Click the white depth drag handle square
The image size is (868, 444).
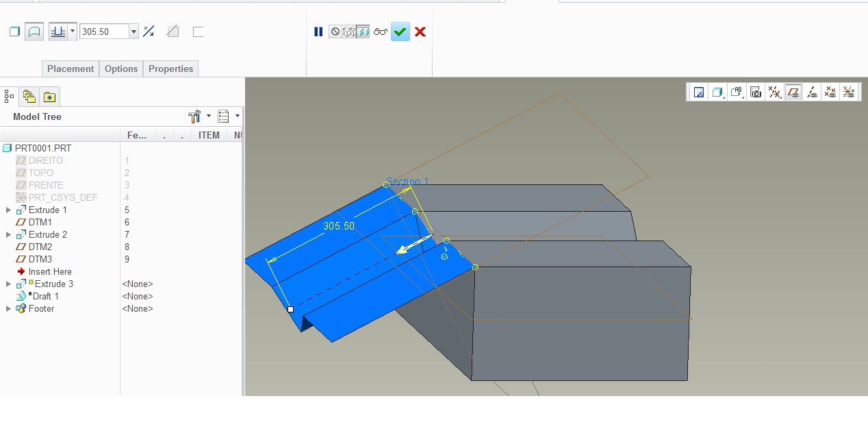[290, 309]
